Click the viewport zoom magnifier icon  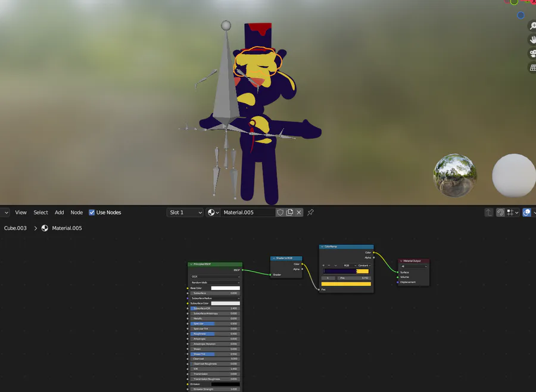pos(532,26)
